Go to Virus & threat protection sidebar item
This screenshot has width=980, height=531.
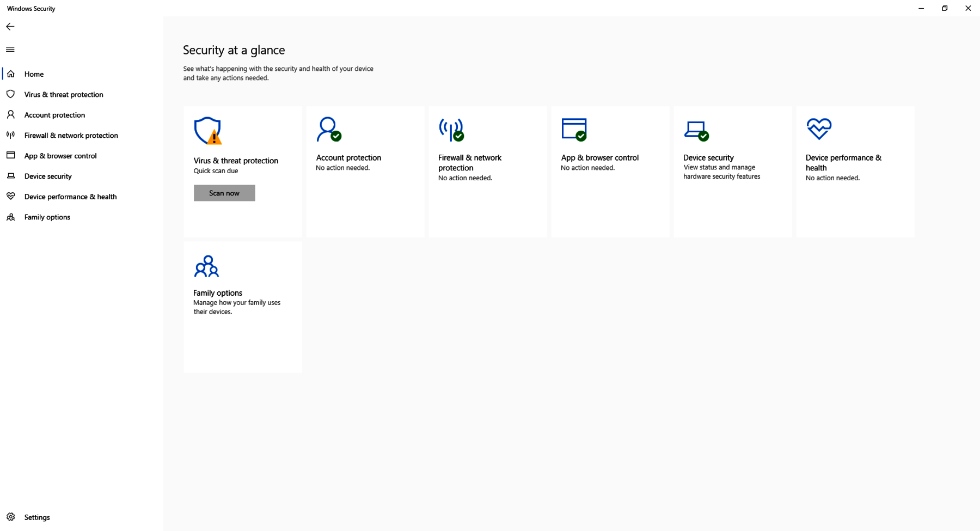click(x=64, y=94)
